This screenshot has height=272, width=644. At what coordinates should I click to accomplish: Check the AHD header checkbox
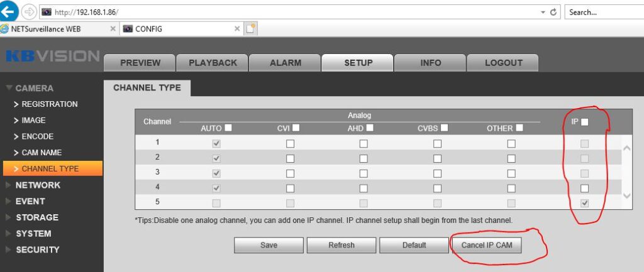point(370,128)
